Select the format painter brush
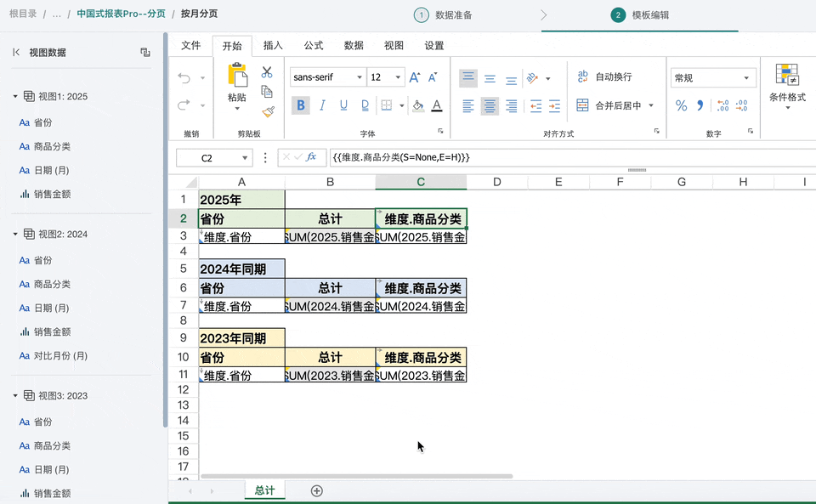 tap(268, 111)
